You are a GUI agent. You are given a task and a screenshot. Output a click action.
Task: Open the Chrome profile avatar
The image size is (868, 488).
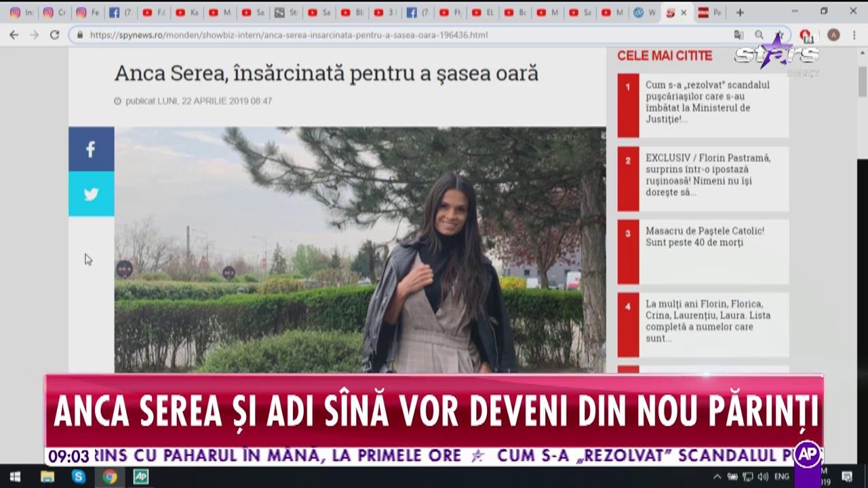pyautogui.click(x=833, y=35)
